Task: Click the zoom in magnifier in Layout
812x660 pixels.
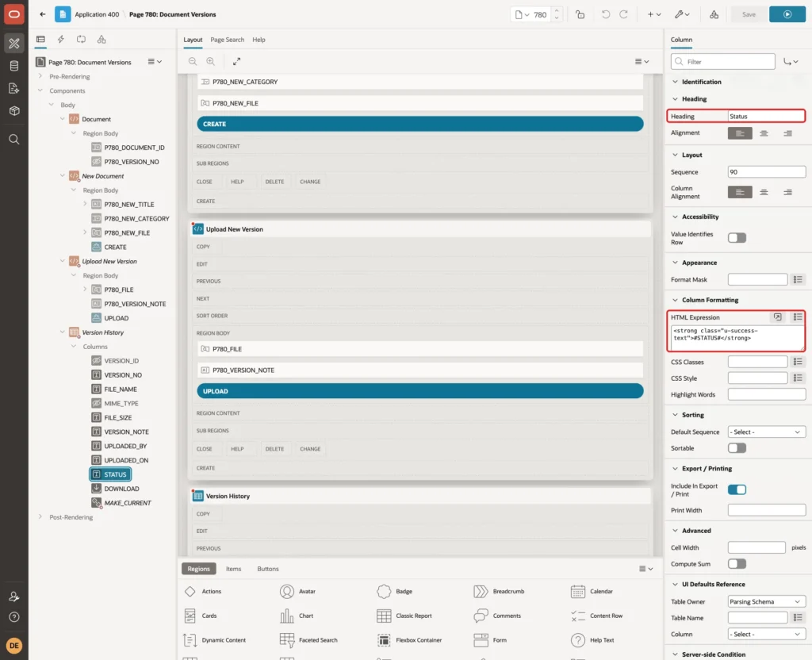Action: point(211,61)
